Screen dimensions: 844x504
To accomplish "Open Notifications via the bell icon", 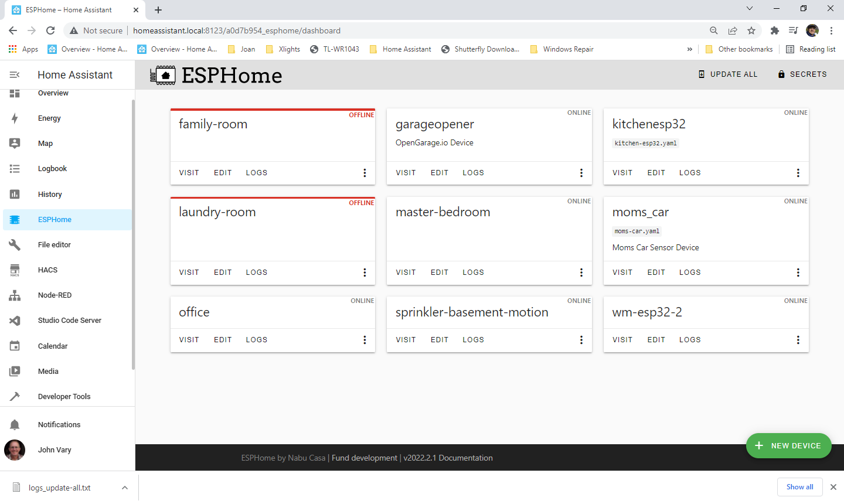I will pos(15,424).
